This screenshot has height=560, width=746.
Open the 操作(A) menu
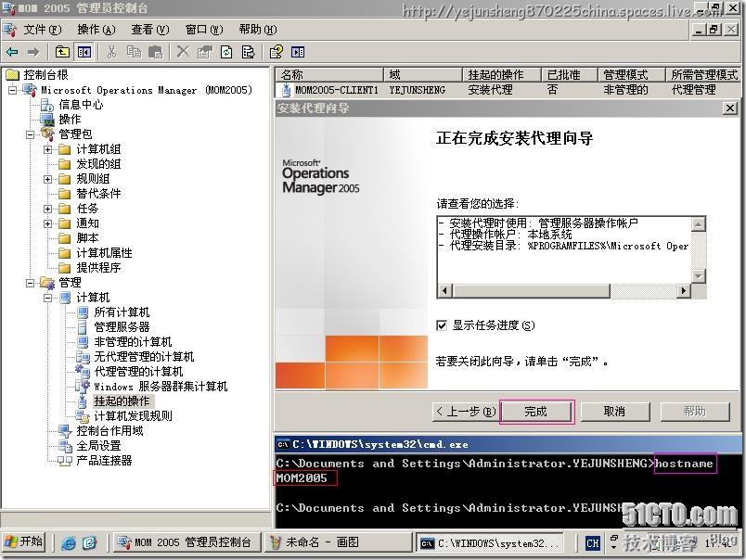(96, 30)
